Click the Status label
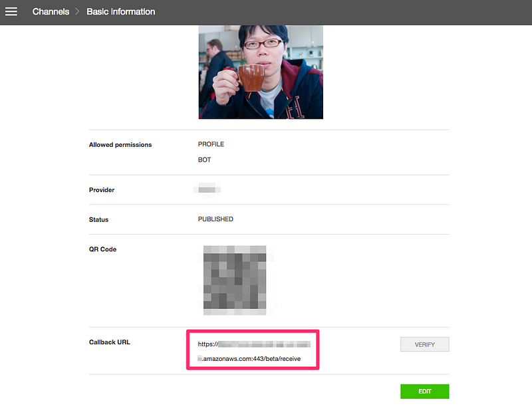 point(98,219)
